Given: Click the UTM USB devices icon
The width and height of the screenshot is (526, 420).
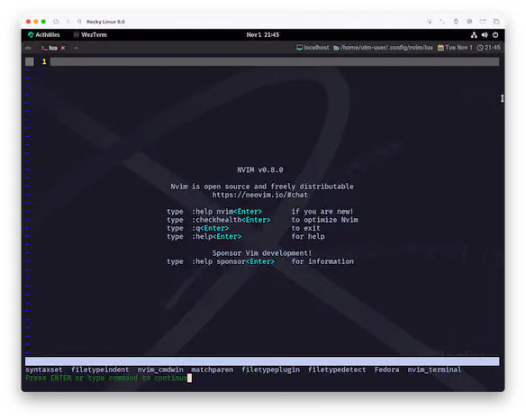Looking at the screenshot, I should tap(456, 22).
